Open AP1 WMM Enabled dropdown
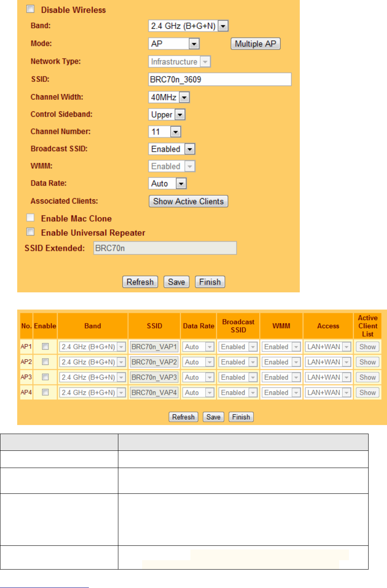This screenshot has width=387, height=588. pos(281,347)
